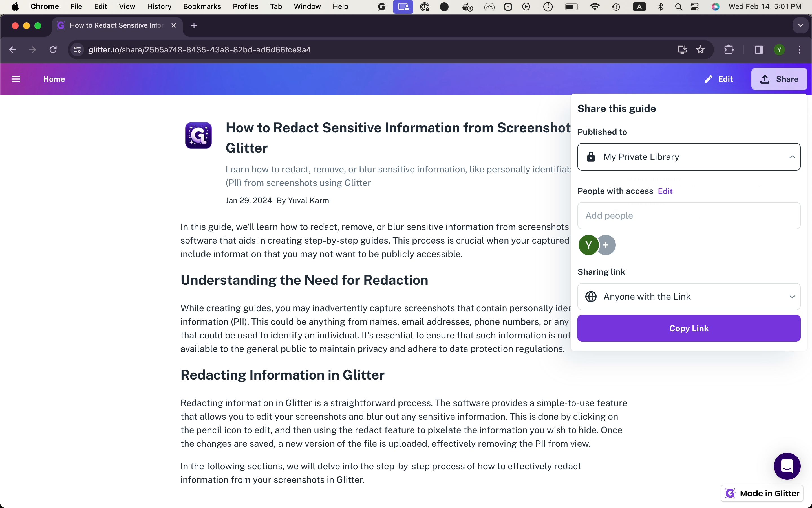This screenshot has width=812, height=508.
Task: Open the File menu
Action: [x=76, y=6]
